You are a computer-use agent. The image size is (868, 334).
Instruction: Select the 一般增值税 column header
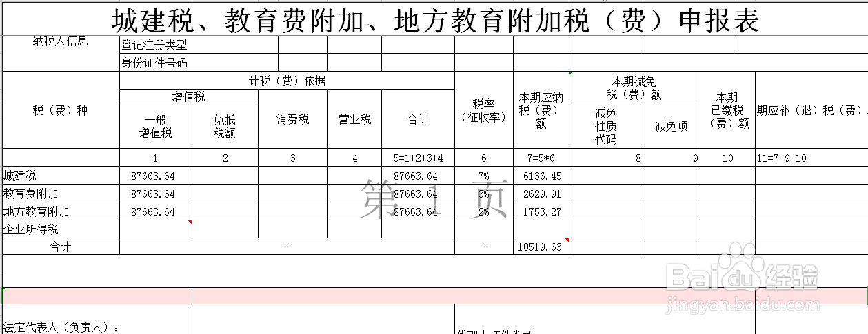coord(156,126)
